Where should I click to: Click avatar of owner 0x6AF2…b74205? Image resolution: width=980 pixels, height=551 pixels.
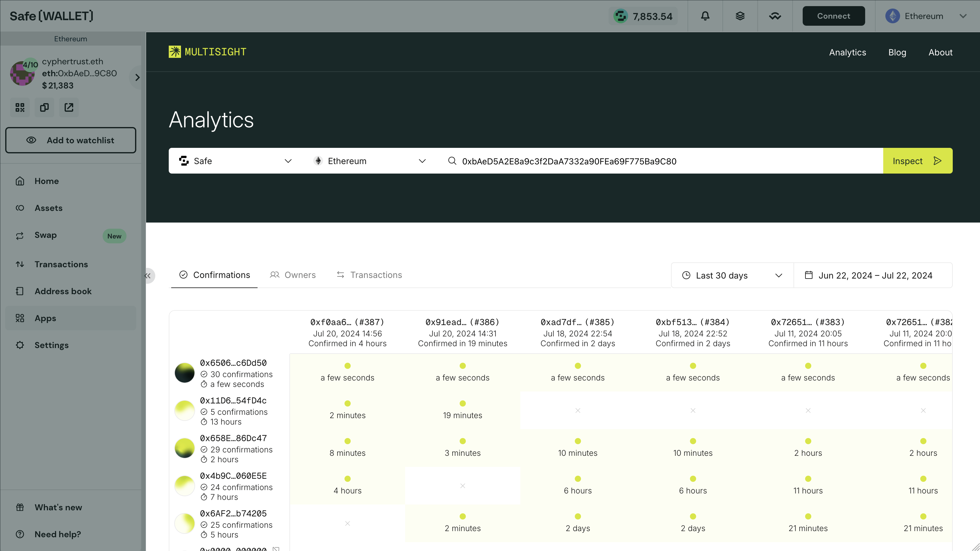(184, 523)
